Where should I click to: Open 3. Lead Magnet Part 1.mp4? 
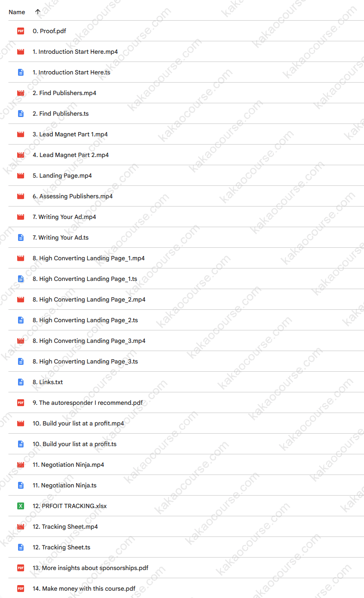point(70,134)
